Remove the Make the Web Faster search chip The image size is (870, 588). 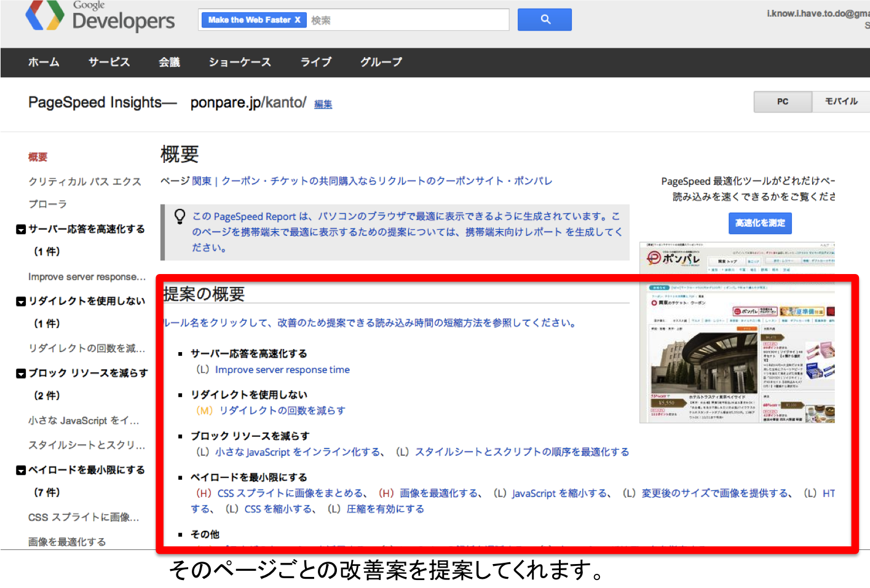point(298,20)
